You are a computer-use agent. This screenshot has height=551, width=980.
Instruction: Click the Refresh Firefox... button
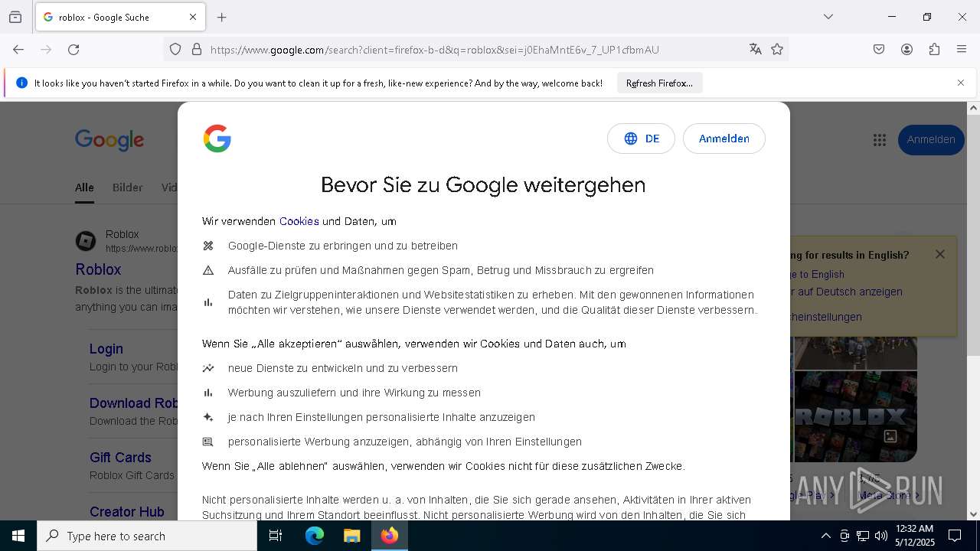[659, 83]
